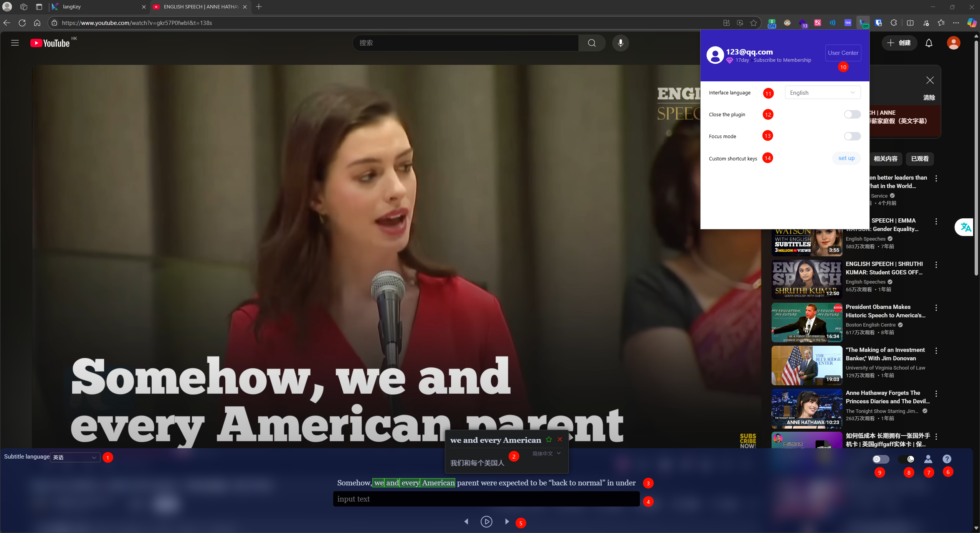Open langKey user profile icon in subtitle bar

[928, 459]
